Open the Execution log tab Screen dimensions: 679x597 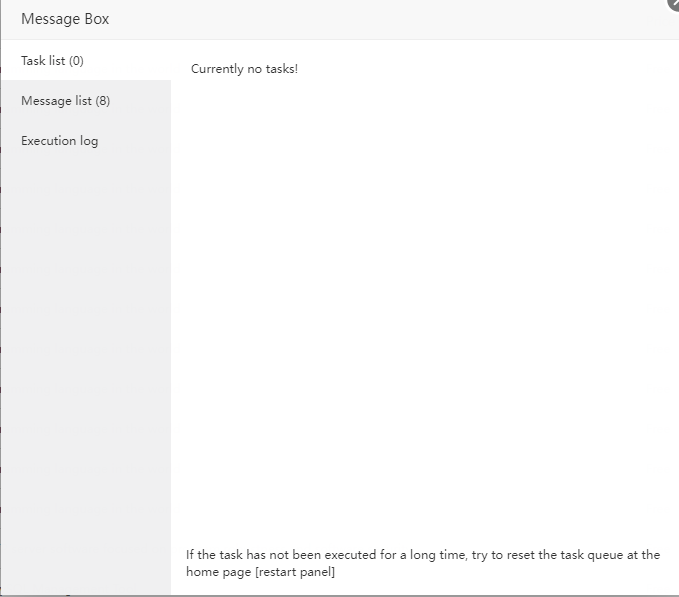pyautogui.click(x=59, y=141)
